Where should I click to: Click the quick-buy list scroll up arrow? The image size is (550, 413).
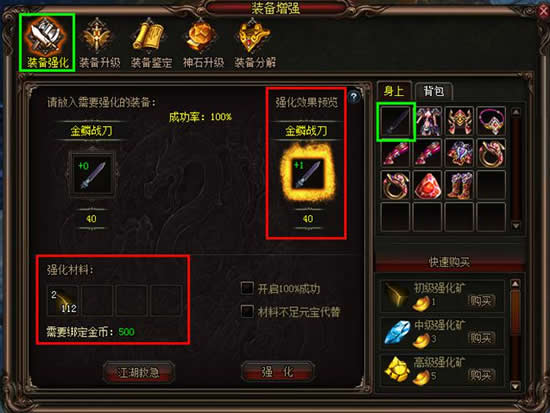pos(515,284)
